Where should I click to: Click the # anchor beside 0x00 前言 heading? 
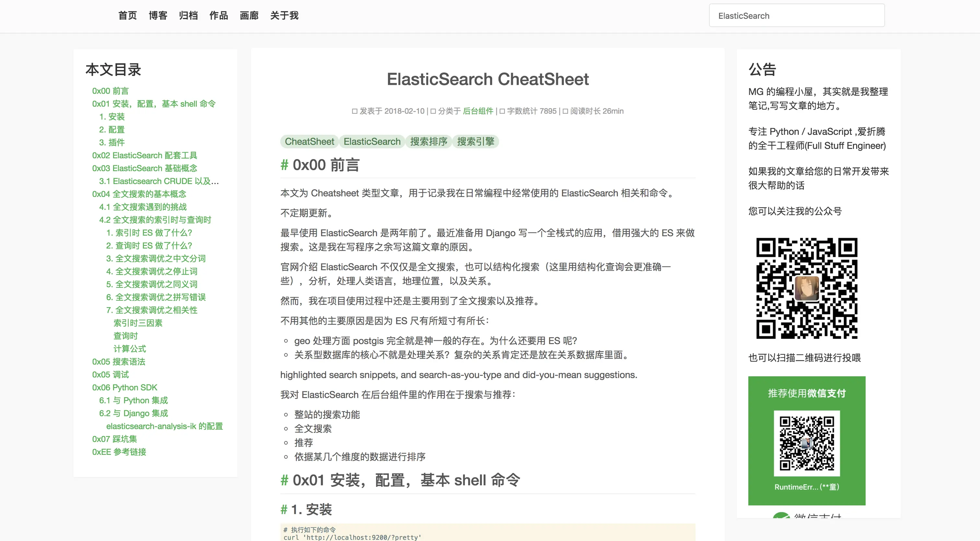pyautogui.click(x=284, y=165)
